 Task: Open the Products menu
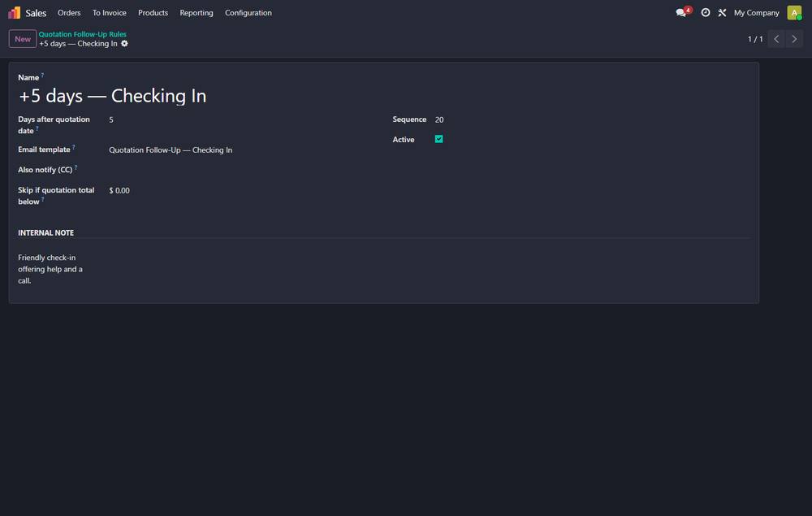tap(153, 12)
